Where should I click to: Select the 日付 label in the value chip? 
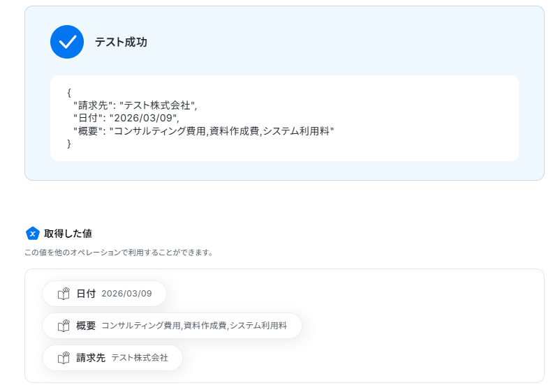pos(86,294)
